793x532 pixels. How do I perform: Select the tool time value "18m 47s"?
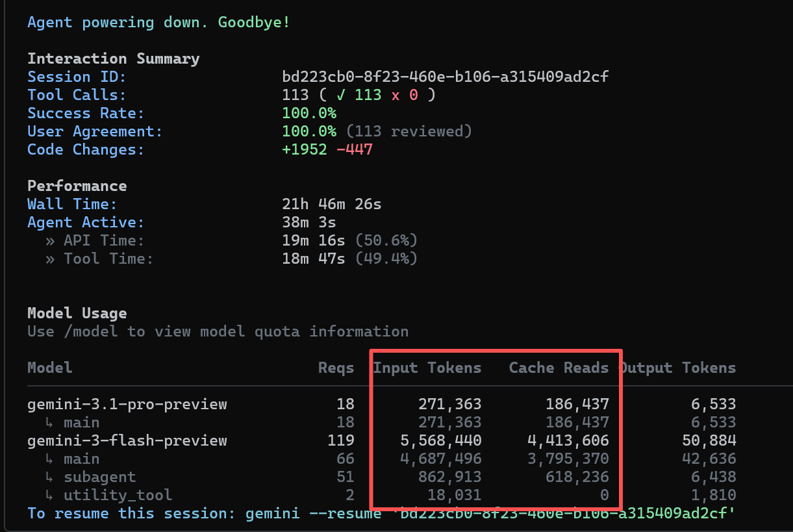point(314,259)
